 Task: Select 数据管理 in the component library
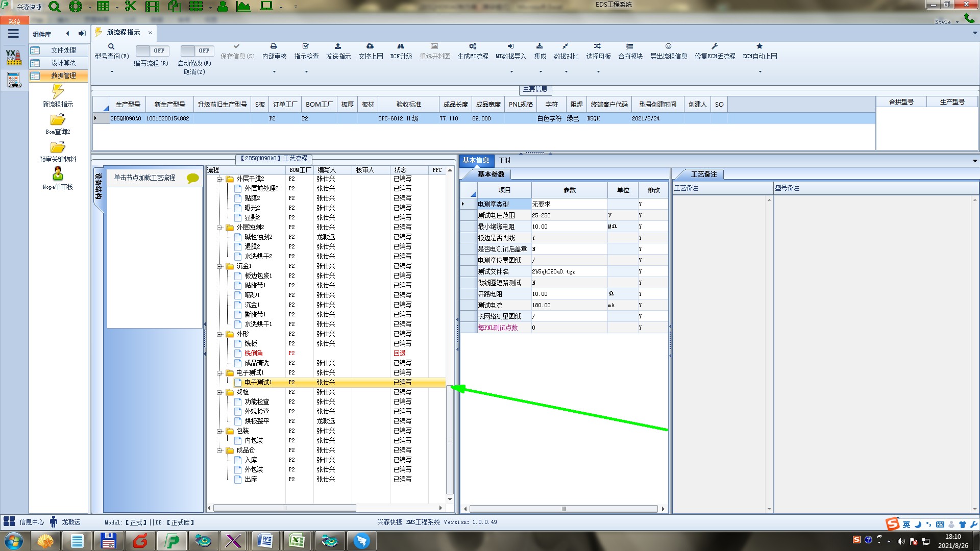tap(63, 76)
